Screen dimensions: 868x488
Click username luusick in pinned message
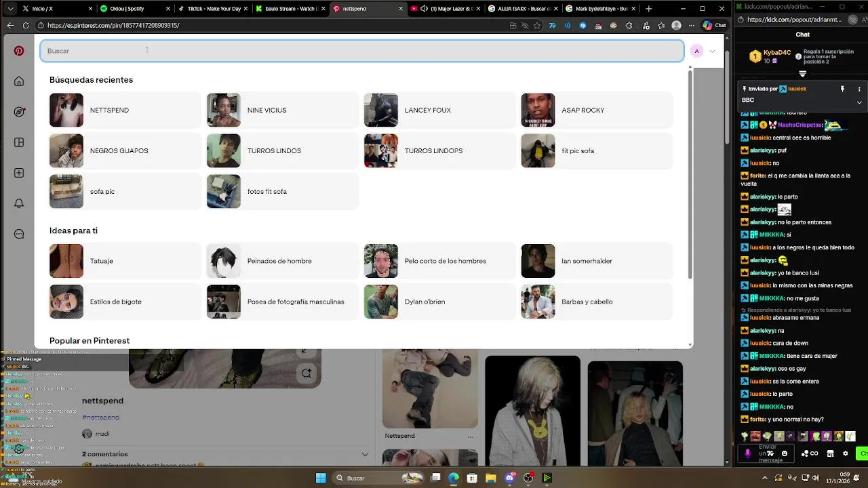point(797,89)
